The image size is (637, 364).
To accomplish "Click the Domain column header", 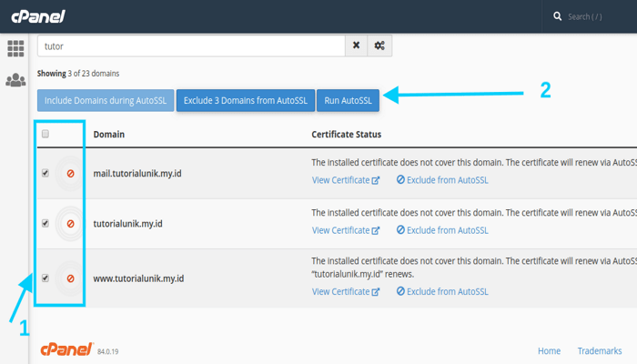I will click(x=109, y=135).
